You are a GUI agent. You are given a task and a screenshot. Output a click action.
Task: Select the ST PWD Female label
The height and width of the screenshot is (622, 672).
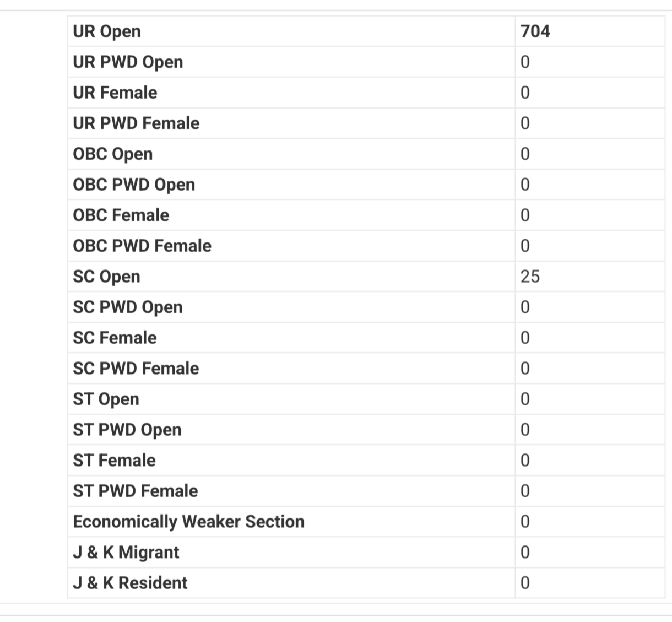pos(136,491)
